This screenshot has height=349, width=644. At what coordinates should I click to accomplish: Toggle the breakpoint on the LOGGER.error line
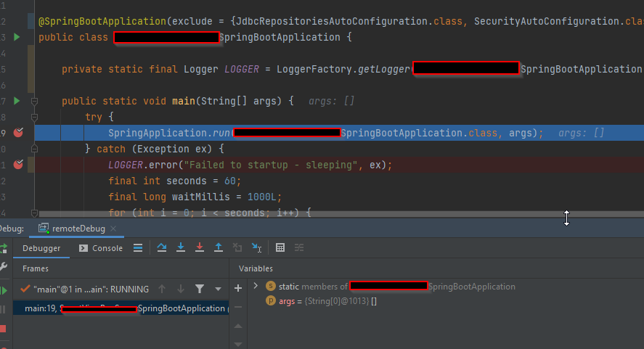19,165
